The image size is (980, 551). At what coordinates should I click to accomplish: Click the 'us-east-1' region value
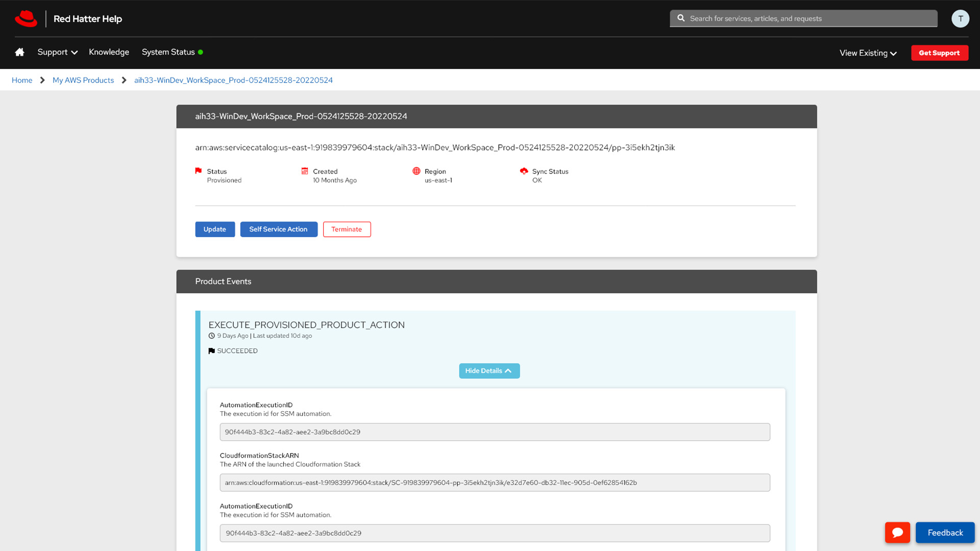438,180
